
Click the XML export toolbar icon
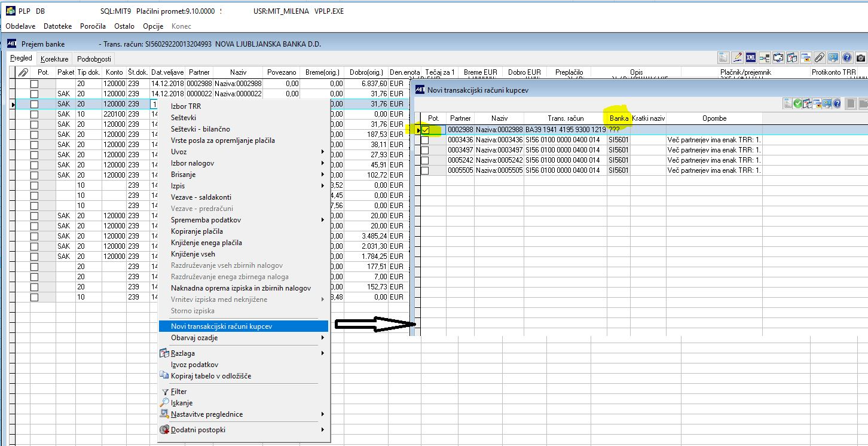coord(751,58)
